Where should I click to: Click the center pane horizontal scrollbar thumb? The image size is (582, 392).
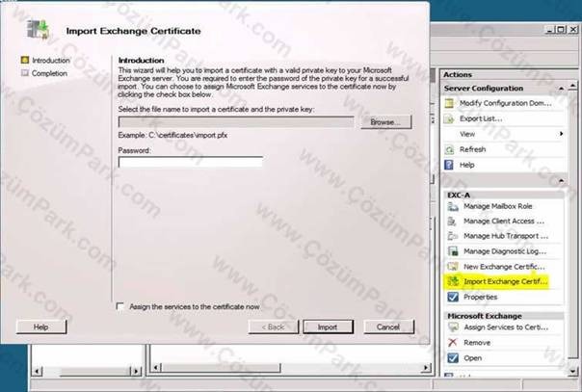[221, 368]
